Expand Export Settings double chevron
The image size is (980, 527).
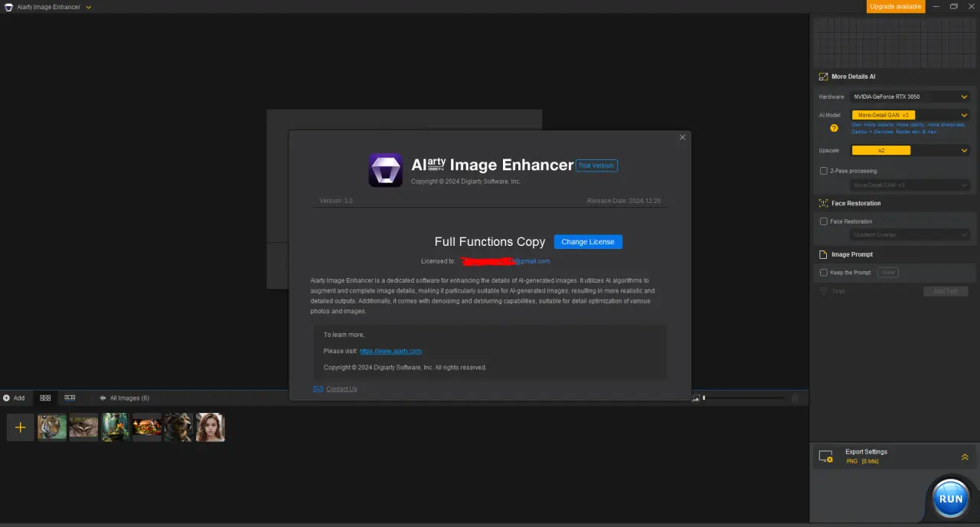[965, 457]
